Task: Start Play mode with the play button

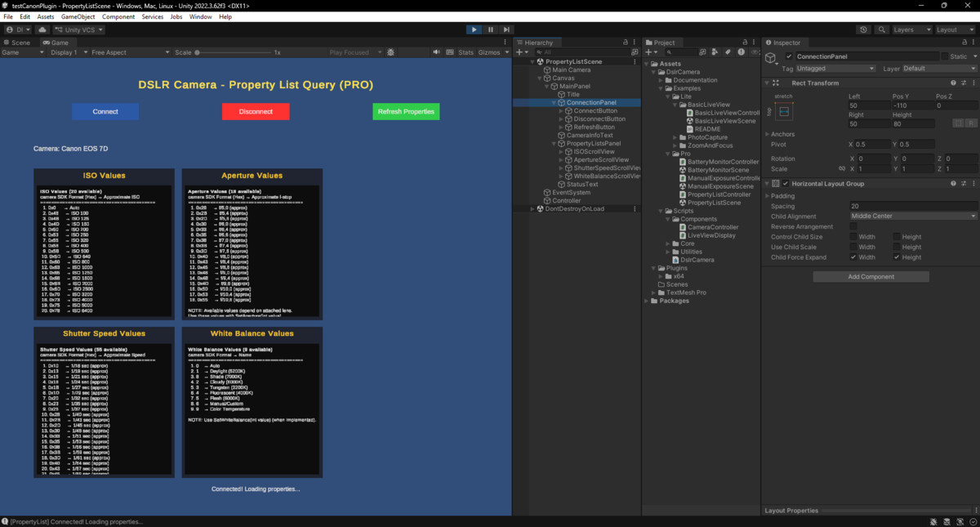Action: click(x=474, y=29)
